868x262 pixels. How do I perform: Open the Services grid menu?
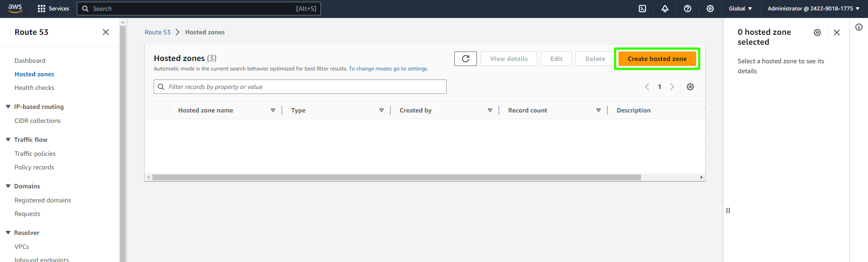[53, 9]
